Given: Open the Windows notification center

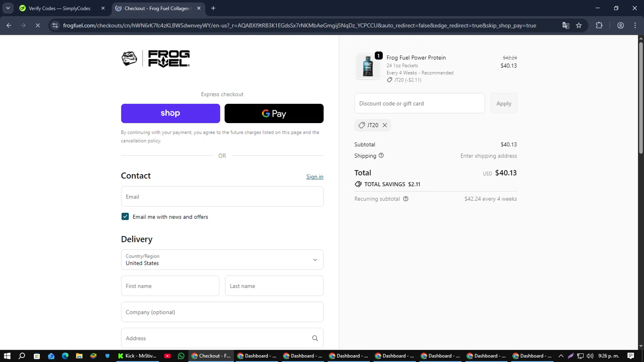Looking at the screenshot, I should point(631,356).
